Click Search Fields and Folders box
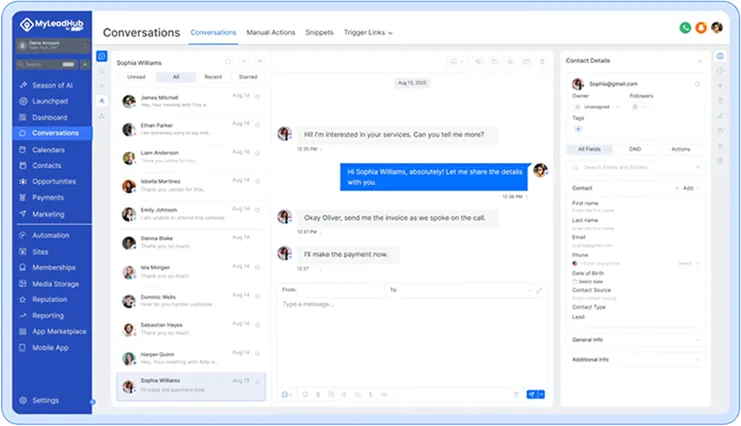Screen dimensions: 741x426 click(x=635, y=167)
